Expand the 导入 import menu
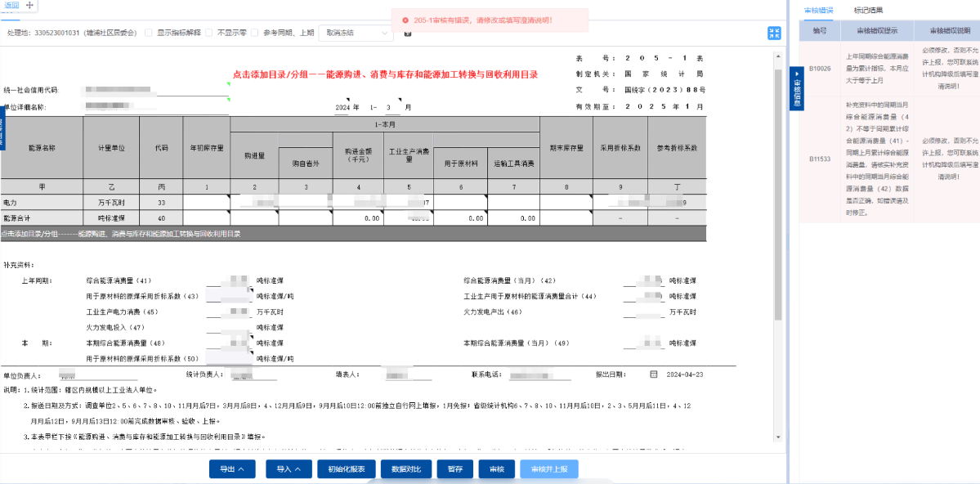 click(x=289, y=469)
